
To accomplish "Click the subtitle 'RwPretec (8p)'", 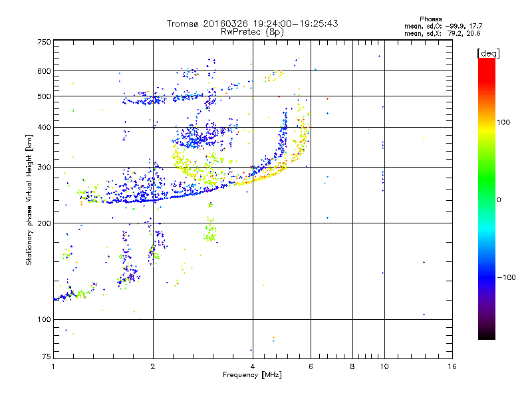I will pos(252,32).
